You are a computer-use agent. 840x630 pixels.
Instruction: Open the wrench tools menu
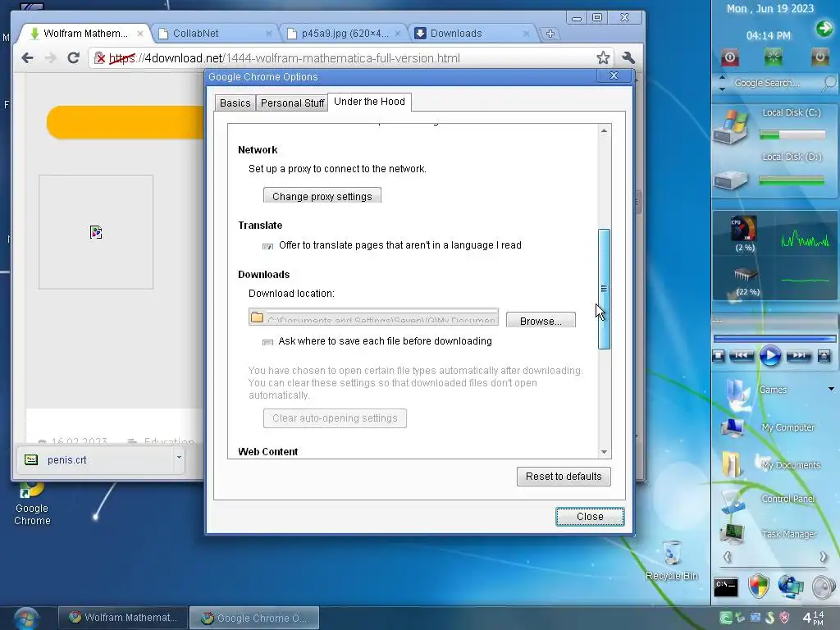click(628, 58)
